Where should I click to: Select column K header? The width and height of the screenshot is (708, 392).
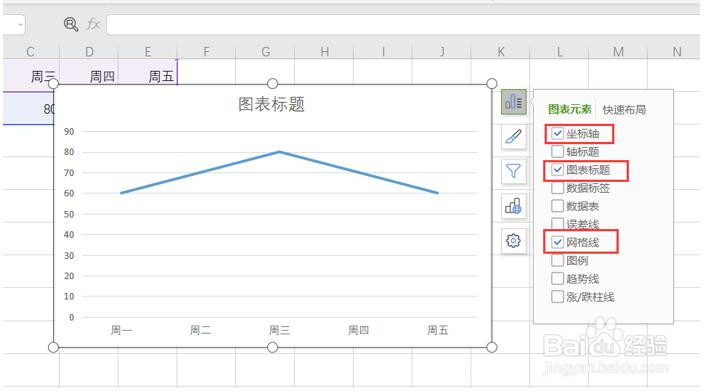pos(501,51)
